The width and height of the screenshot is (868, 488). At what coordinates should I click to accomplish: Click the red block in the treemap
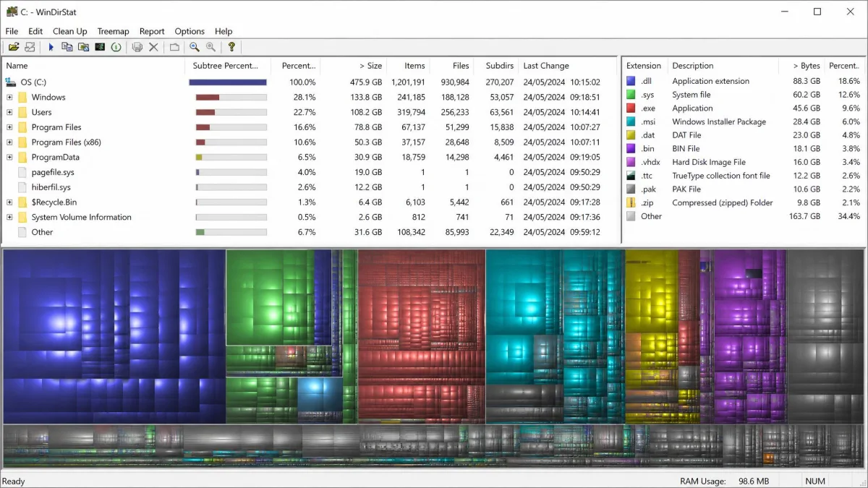pyautogui.click(x=421, y=336)
